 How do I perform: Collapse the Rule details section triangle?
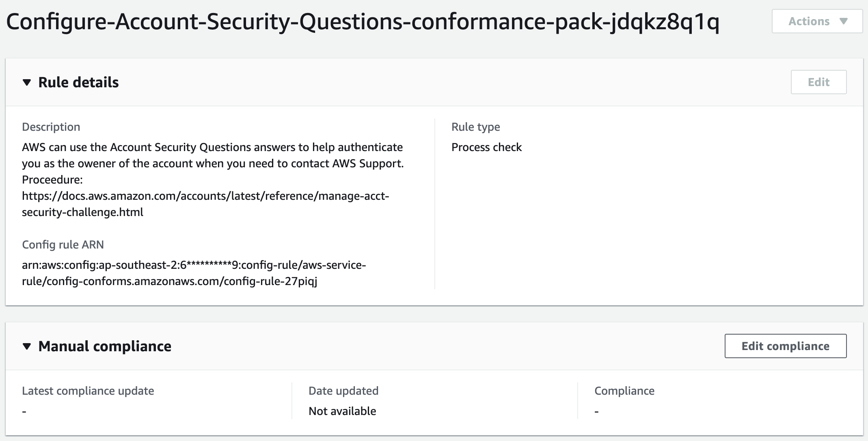pyautogui.click(x=27, y=82)
